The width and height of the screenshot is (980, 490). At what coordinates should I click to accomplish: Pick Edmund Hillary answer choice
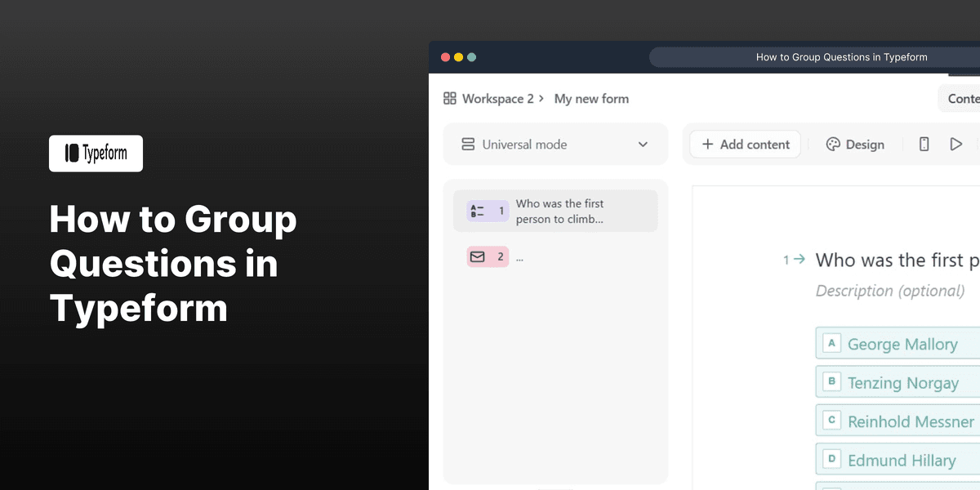click(x=898, y=460)
